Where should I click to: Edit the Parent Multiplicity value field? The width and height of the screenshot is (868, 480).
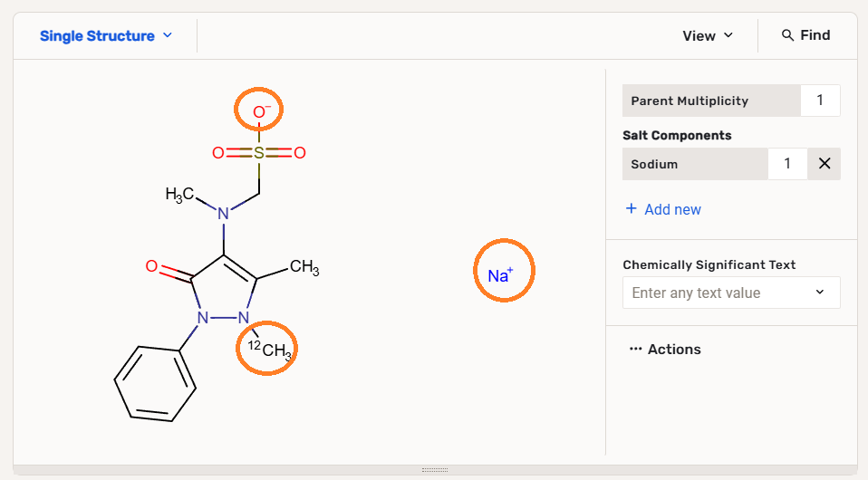[x=819, y=101]
